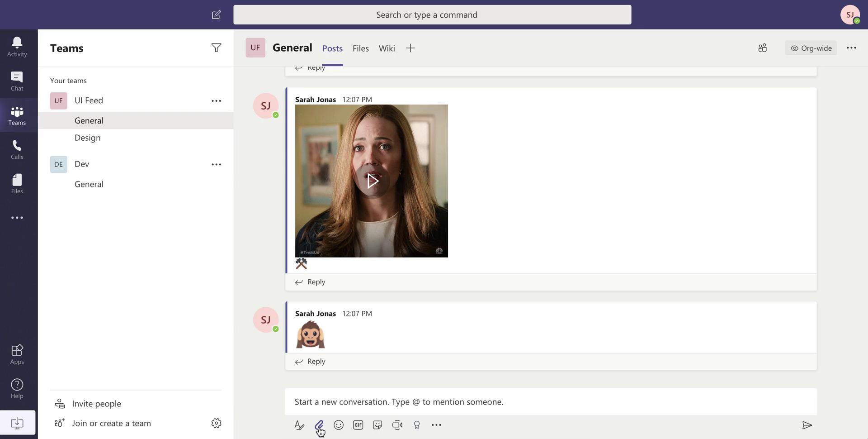Open manage teams settings gear
868x439 pixels.
pos(217,423)
